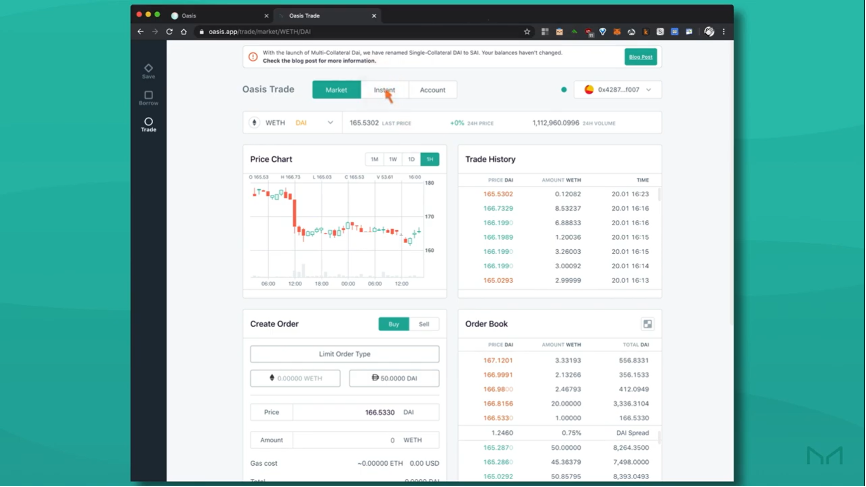Click inside the candlestick price chart
Viewport: 866px width, 487px height.
pos(337,229)
